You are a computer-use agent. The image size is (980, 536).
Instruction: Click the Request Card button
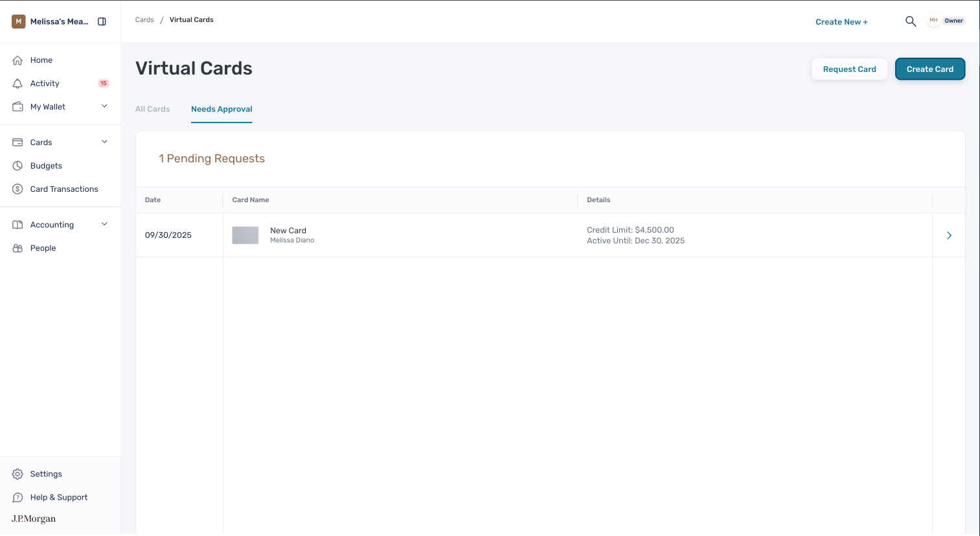tap(849, 69)
